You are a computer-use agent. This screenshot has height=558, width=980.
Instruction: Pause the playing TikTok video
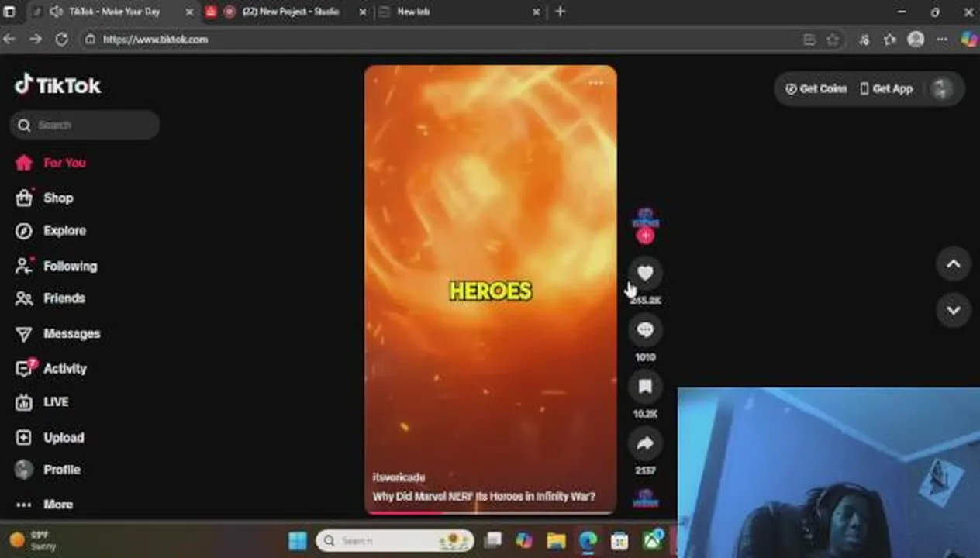pos(491,291)
